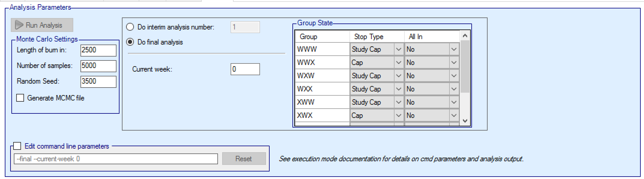Tick the Edit command line parameters checkbox
The image size is (644, 179).
tap(17, 146)
